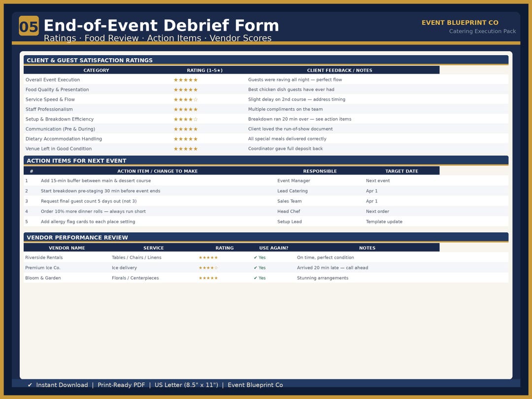The image size is (532, 399).
Task: Click the star rating for Food Quality & Presentation
Action: click(186, 90)
